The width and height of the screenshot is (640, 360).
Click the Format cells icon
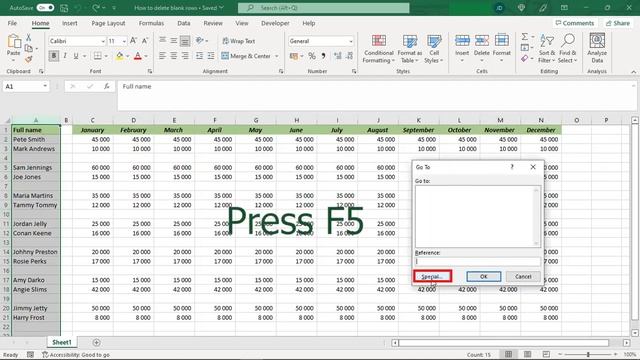click(x=502, y=40)
